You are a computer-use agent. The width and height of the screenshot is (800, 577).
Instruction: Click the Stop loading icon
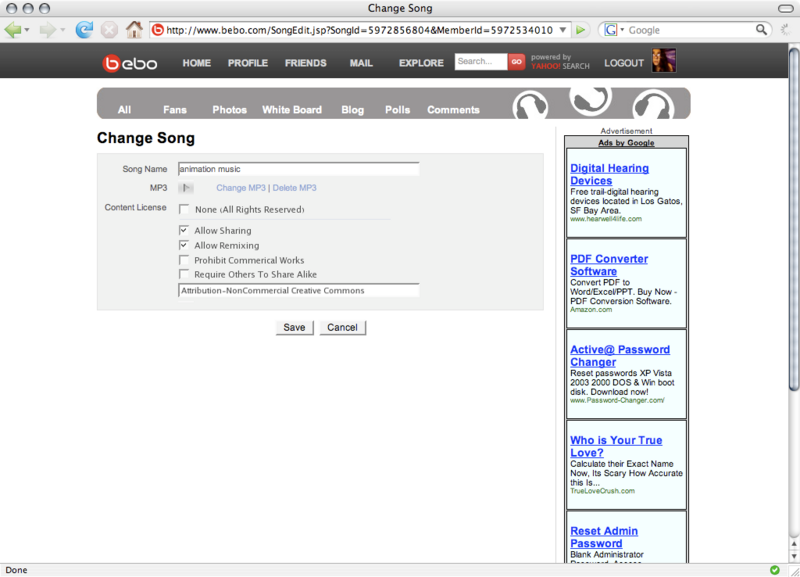(109, 30)
